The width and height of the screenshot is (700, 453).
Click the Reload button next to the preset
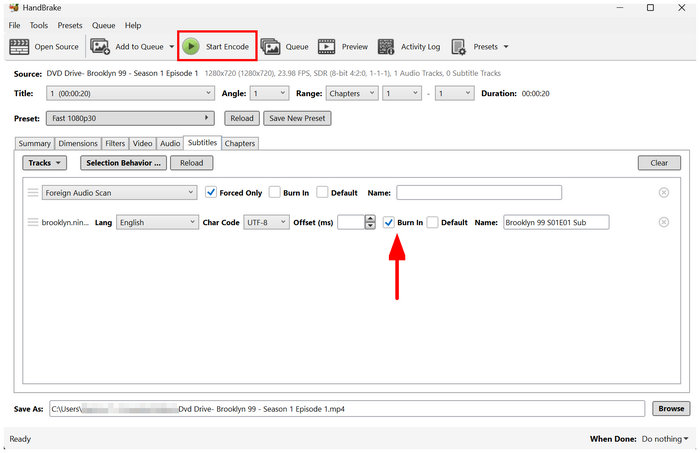point(242,118)
